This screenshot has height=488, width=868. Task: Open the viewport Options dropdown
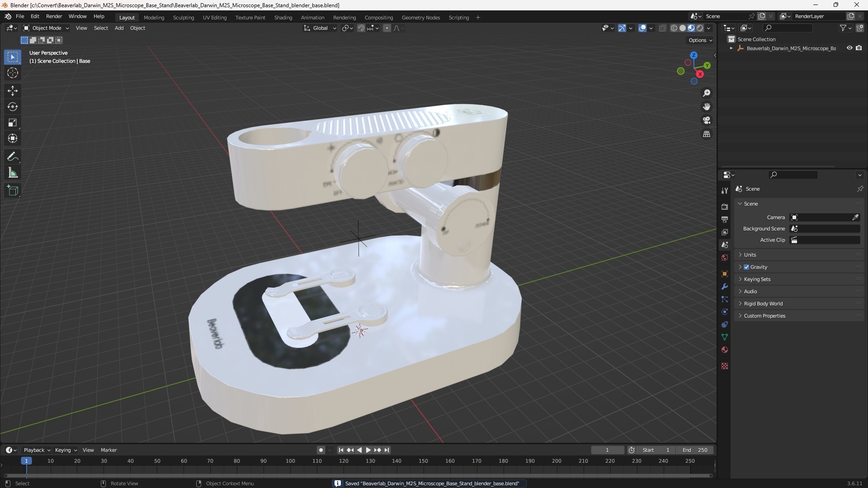coord(700,40)
